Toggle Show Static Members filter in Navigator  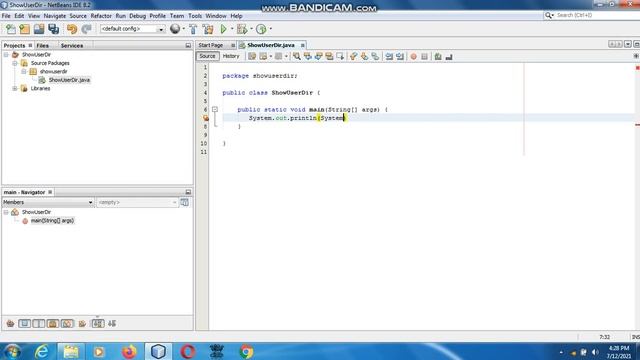point(39,324)
